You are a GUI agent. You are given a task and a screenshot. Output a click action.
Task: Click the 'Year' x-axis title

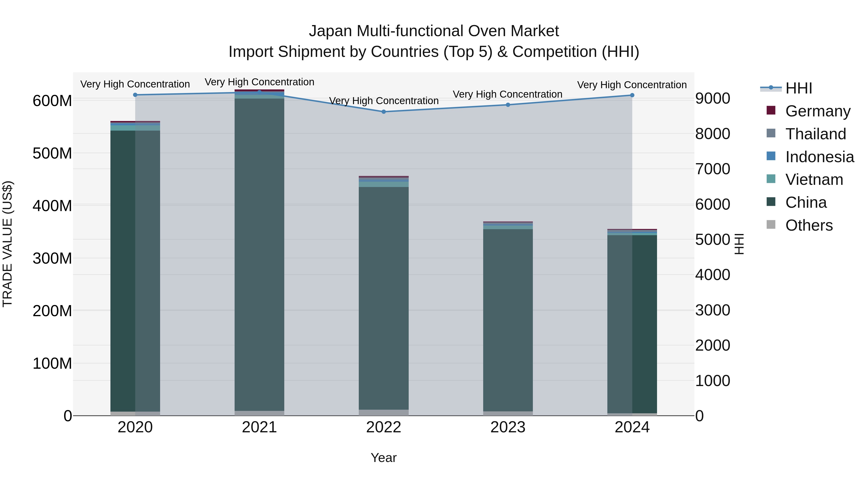tap(383, 458)
